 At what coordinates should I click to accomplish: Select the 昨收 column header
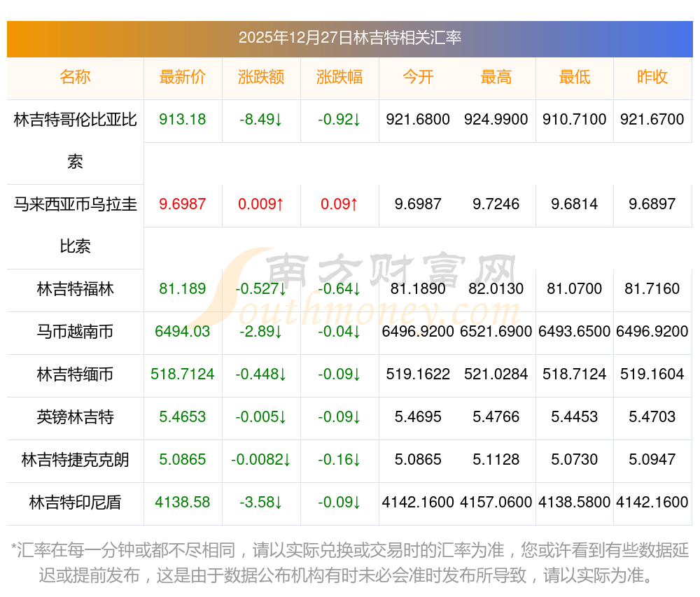point(652,77)
